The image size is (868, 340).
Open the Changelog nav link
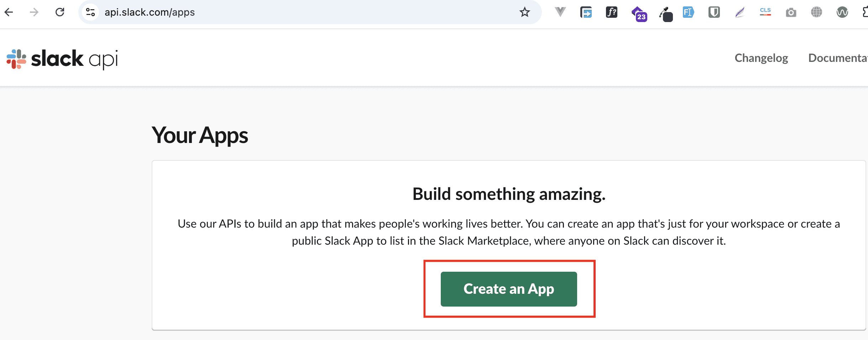(761, 58)
